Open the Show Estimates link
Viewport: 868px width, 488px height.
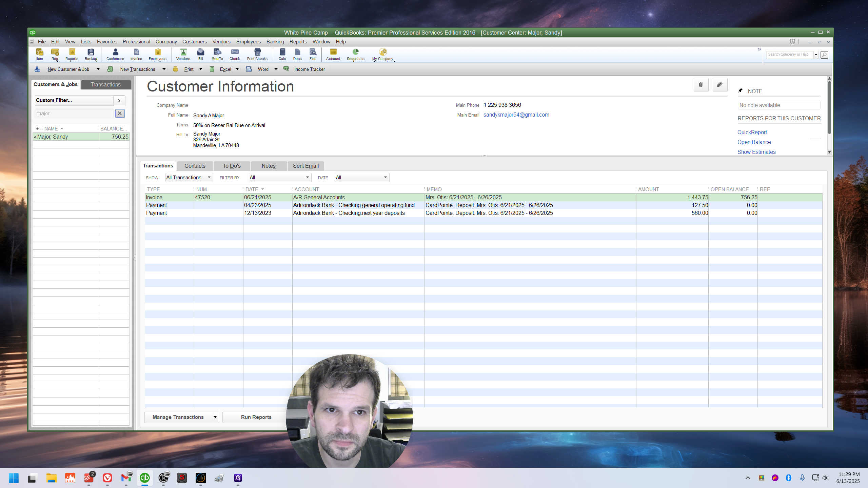[756, 152]
